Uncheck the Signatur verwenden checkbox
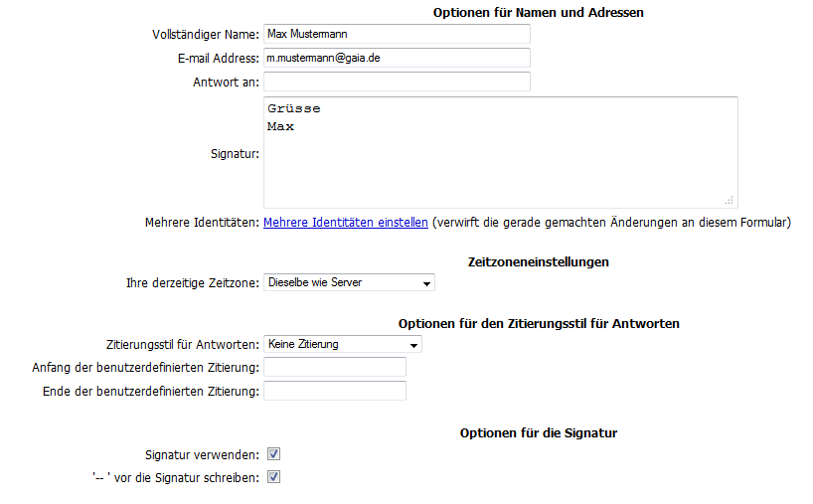This screenshot has height=504, width=813. (274, 454)
